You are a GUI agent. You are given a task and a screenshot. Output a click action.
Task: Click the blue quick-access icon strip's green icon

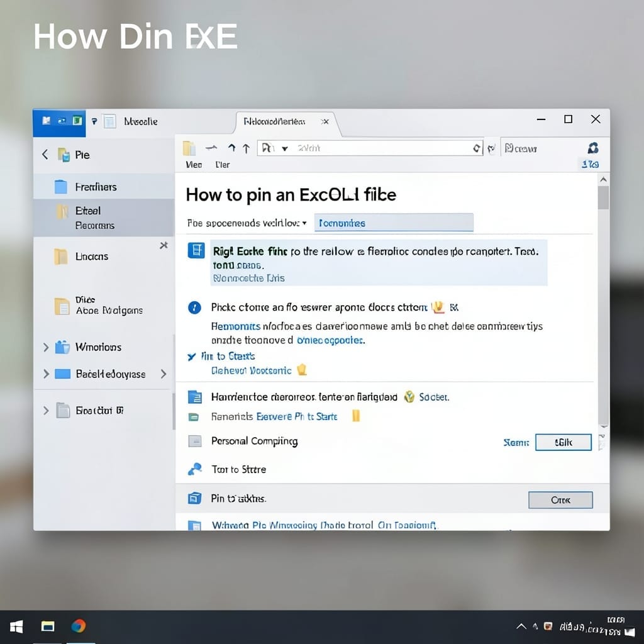click(x=77, y=120)
